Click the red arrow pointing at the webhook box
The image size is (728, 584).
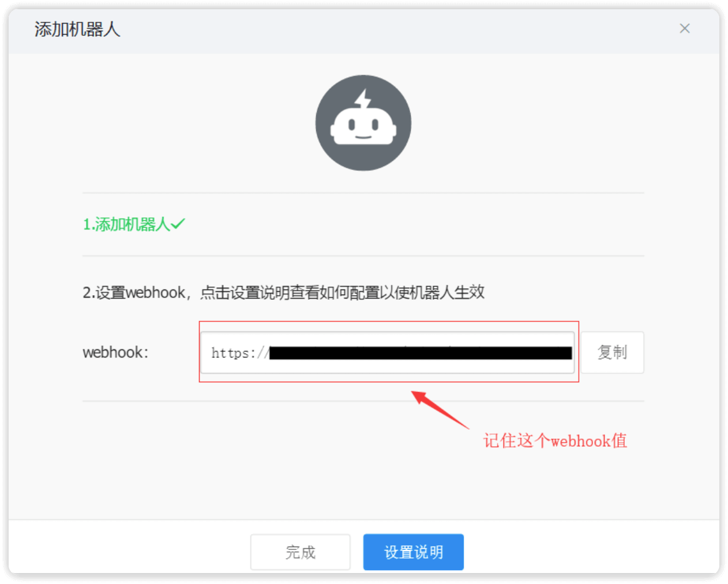[x=440, y=410]
